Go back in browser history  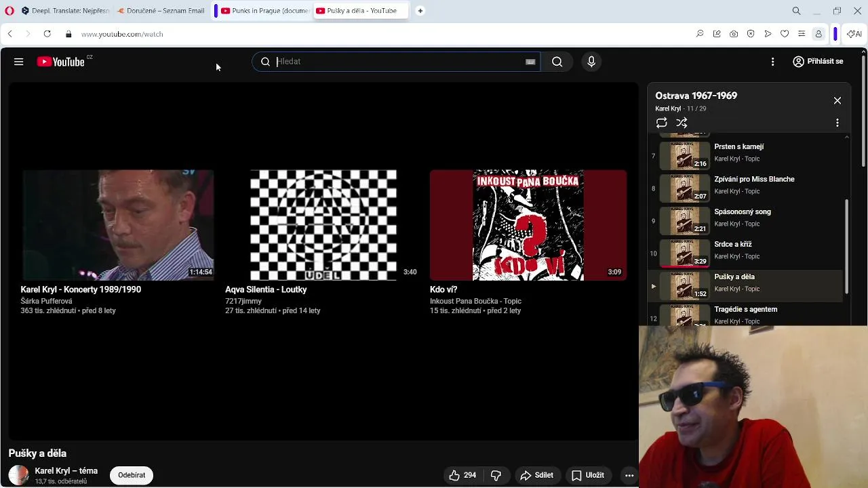pos(9,34)
